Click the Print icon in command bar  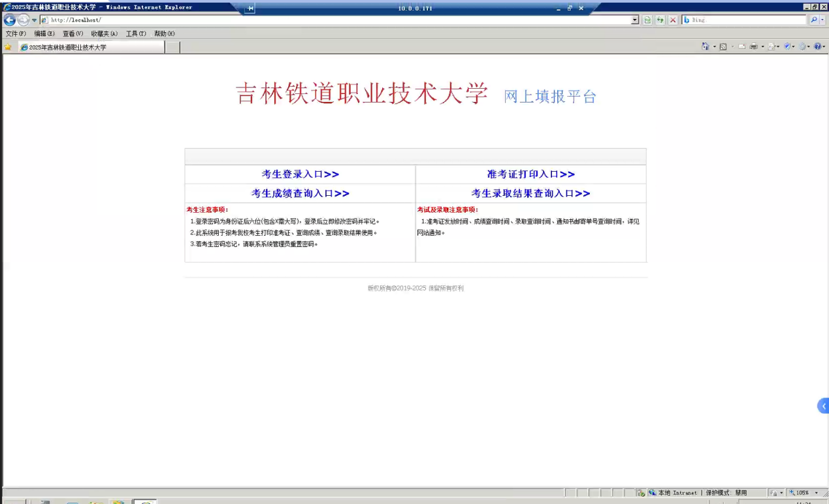pyautogui.click(x=753, y=47)
